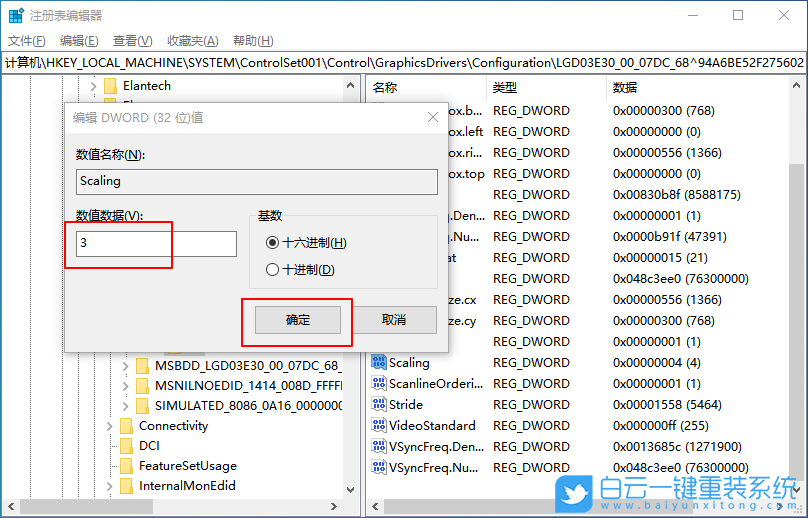Click tree pane horizontal scroll left arrow

11,506
